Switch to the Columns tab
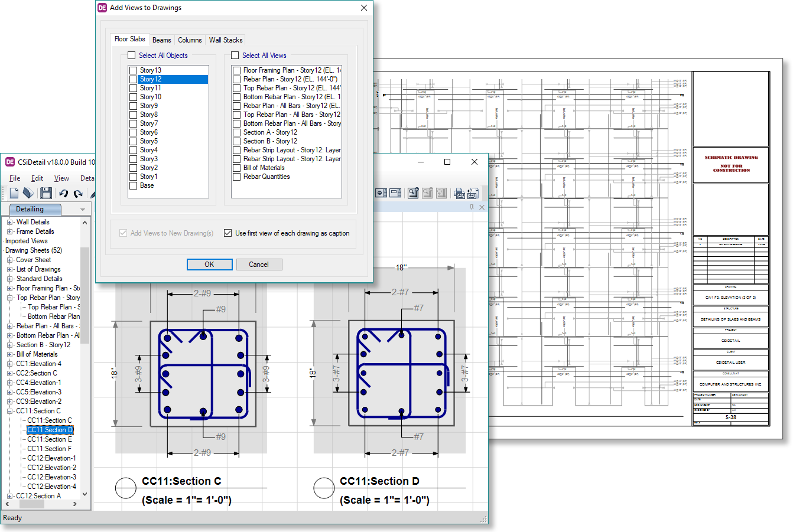The width and height of the screenshot is (793, 532). [x=190, y=40]
